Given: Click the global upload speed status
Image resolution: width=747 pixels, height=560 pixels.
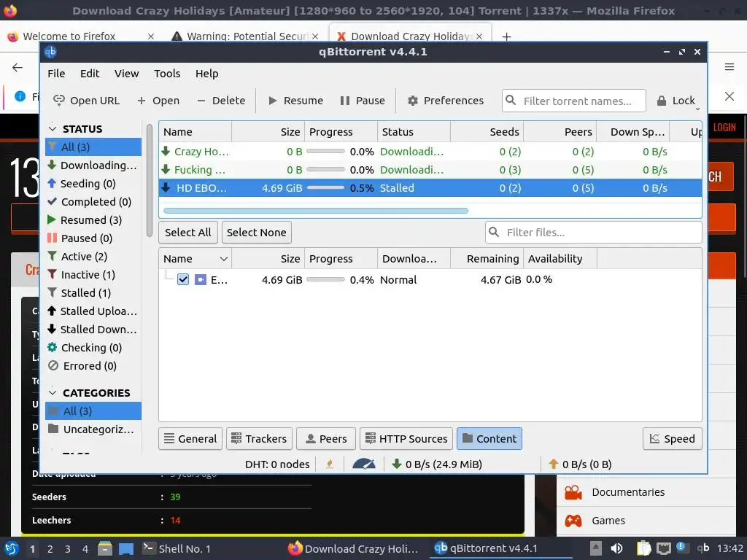Looking at the screenshot, I should click(x=580, y=464).
